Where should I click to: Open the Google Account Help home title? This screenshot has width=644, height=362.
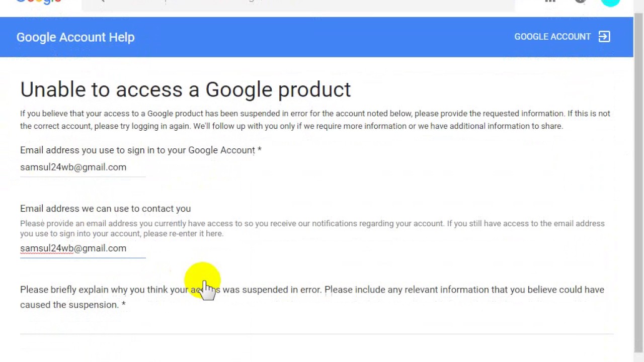coord(75,37)
